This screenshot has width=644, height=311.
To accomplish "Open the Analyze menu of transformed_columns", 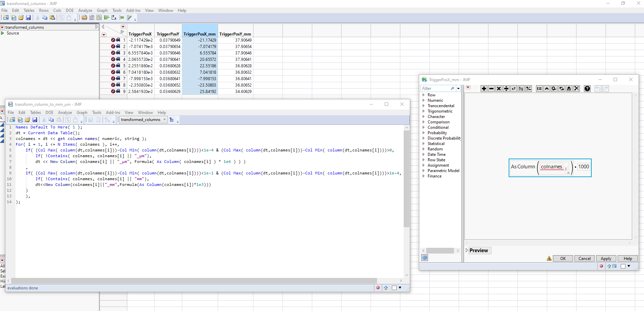I will click(x=85, y=10).
